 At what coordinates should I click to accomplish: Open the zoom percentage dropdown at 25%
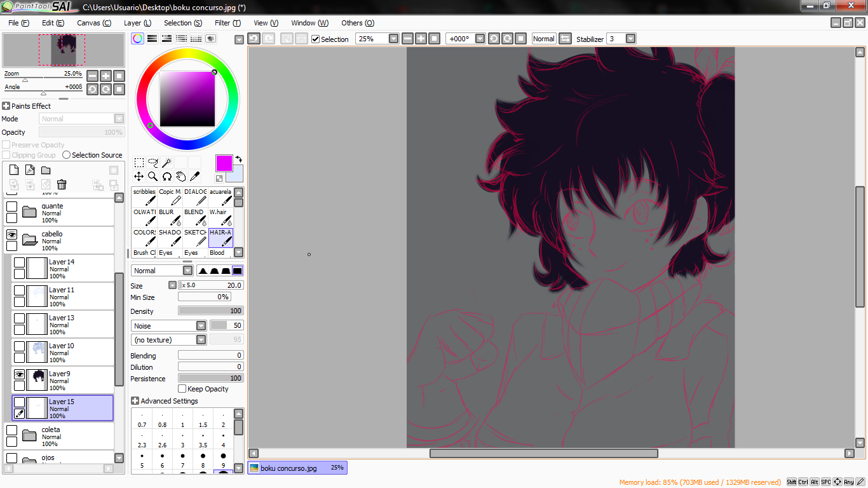tap(393, 39)
